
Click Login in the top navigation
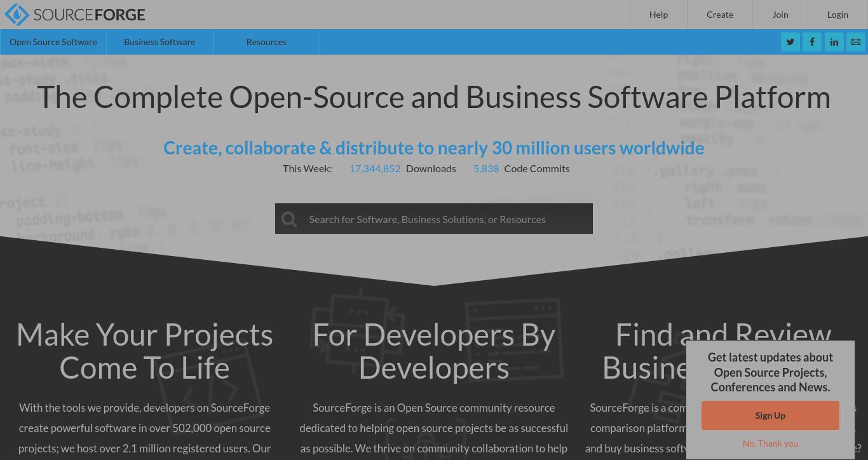tap(837, 15)
